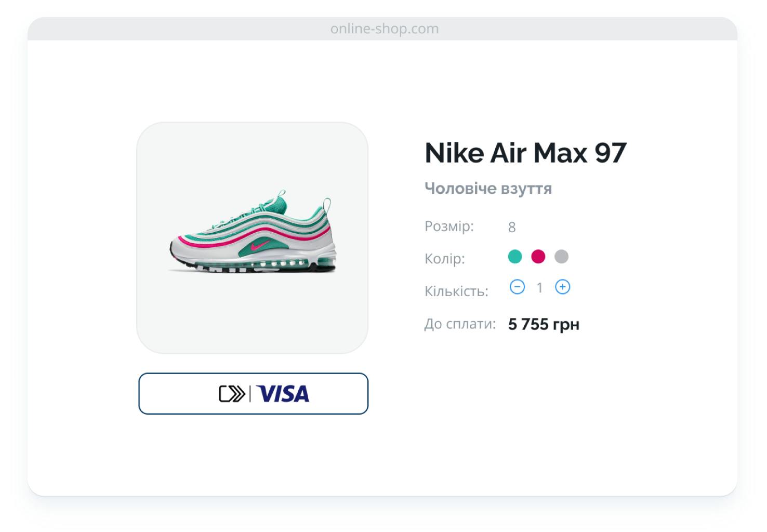
Task: Click the Nike Air Max 97 title
Action: [526, 152]
